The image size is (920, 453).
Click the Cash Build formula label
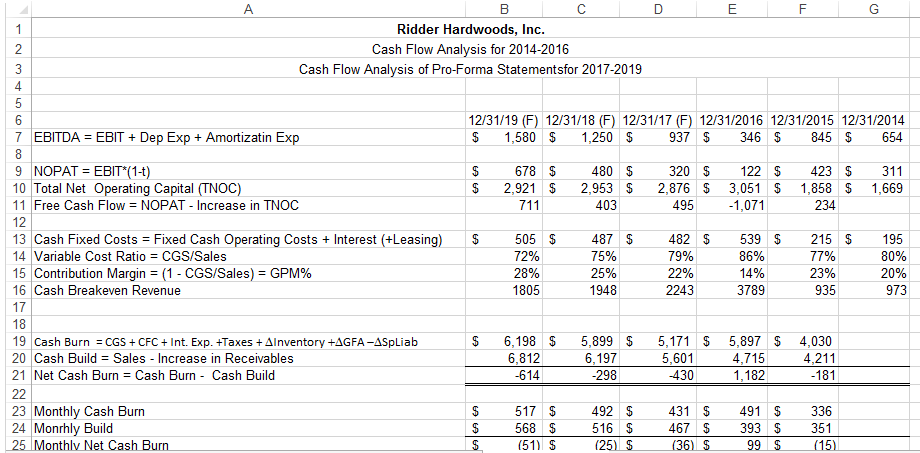248,357
